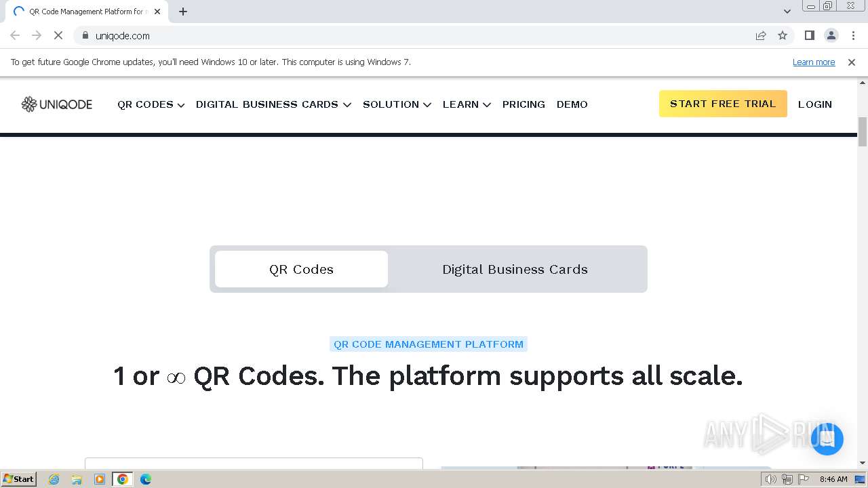
Task: Click the page vertical scrollbar thumb
Action: click(863, 131)
